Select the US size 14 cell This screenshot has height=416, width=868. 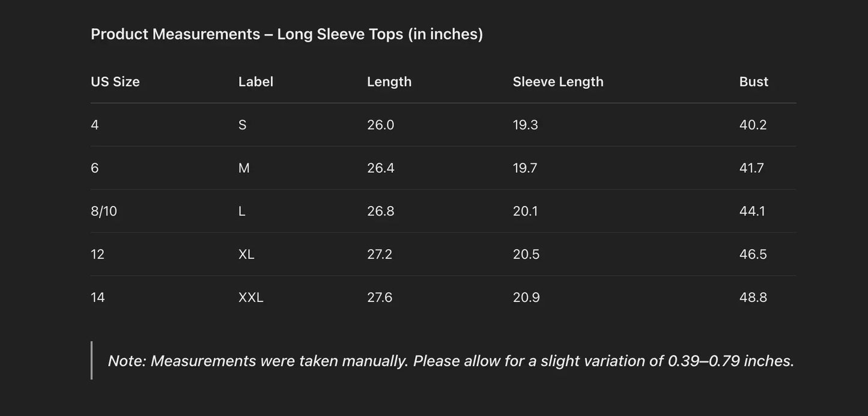click(x=98, y=298)
